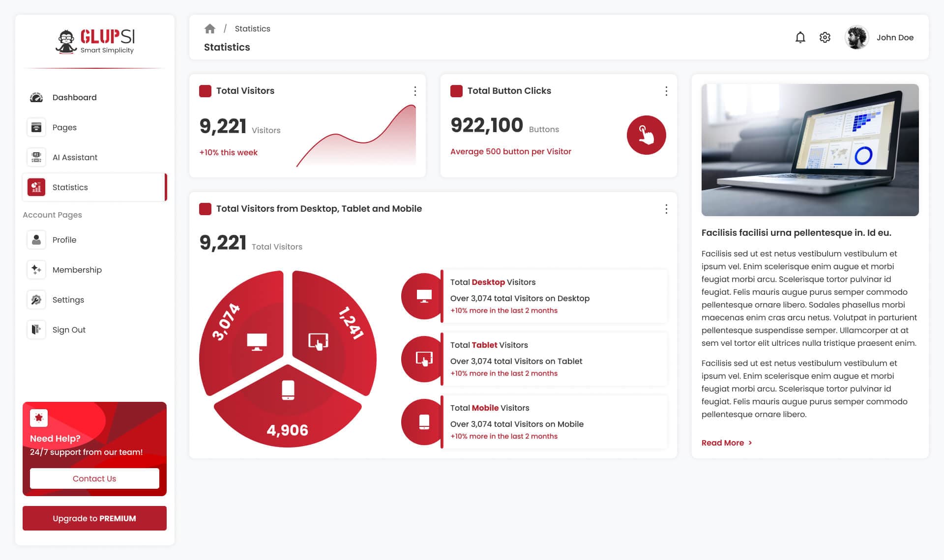Open the gear settings icon in header
The width and height of the screenshot is (944, 560).
pyautogui.click(x=825, y=37)
